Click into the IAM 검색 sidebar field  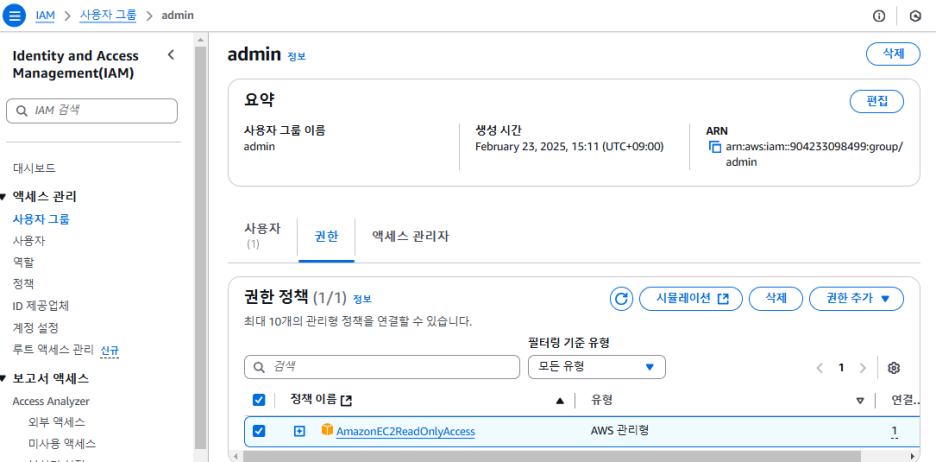(x=92, y=111)
